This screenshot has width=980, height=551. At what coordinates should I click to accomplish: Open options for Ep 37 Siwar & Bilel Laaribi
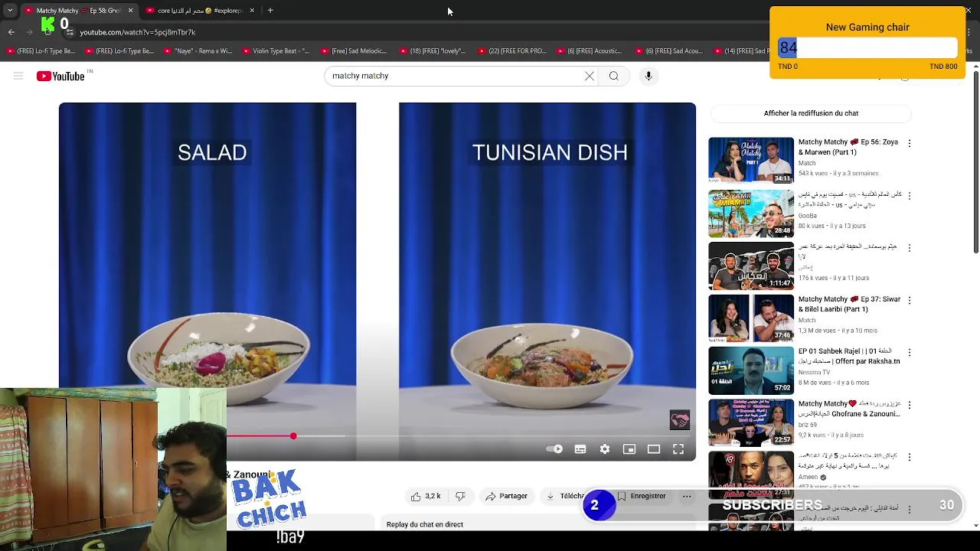coord(910,300)
